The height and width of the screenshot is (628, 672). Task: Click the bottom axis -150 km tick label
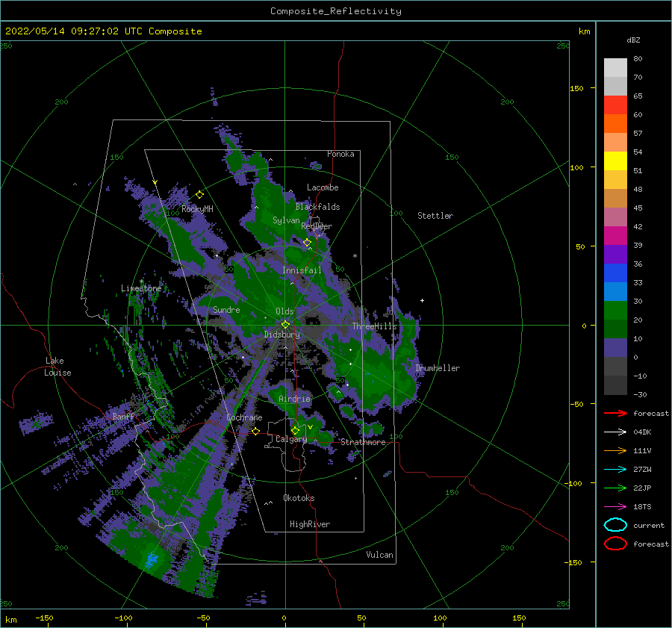click(x=44, y=618)
